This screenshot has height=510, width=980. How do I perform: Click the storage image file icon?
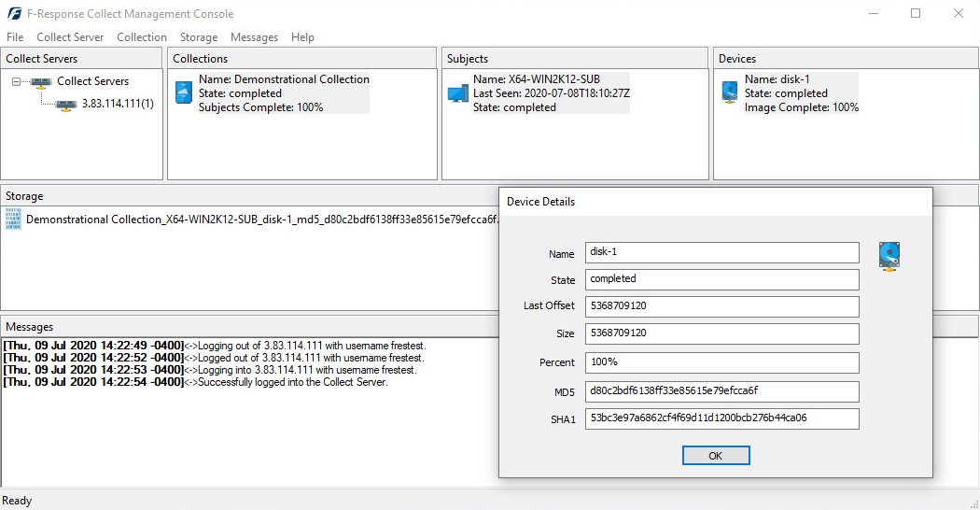point(13,220)
